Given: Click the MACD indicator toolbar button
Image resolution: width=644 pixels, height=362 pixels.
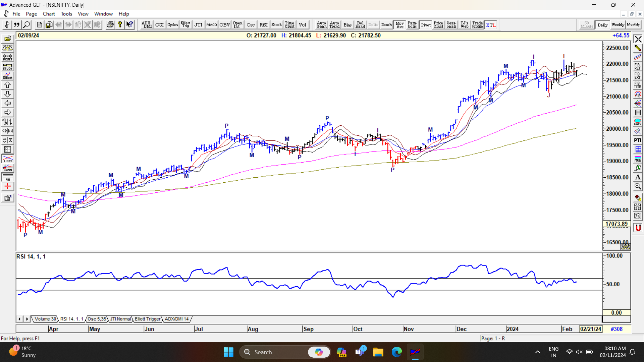Looking at the screenshot, I should pos(211,25).
